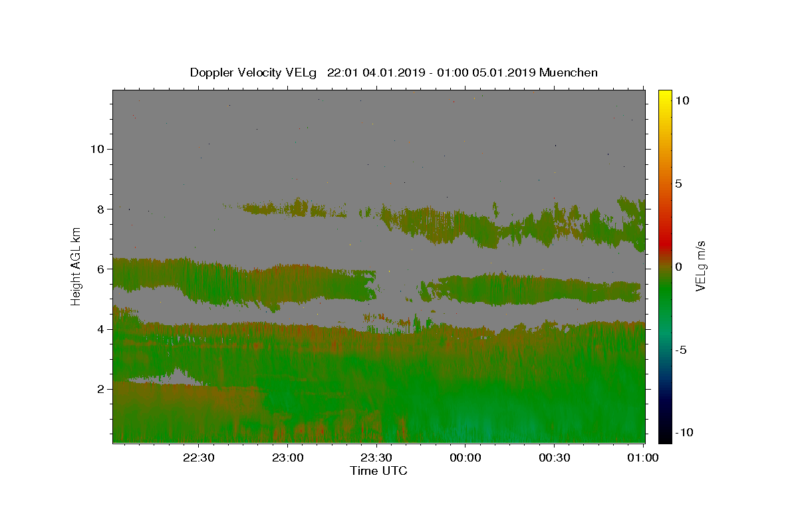Click the 22:30 time tick label
This screenshot has height=532, width=798.
tap(199, 458)
